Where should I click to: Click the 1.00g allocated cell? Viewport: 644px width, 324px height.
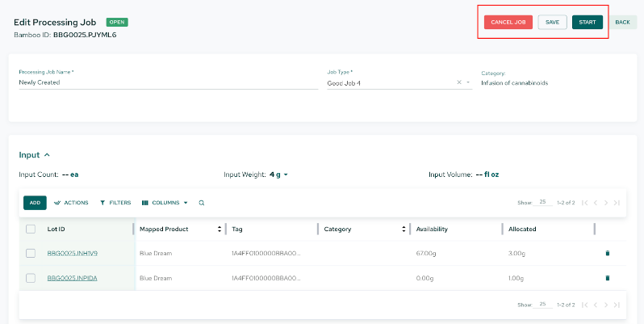(x=516, y=278)
